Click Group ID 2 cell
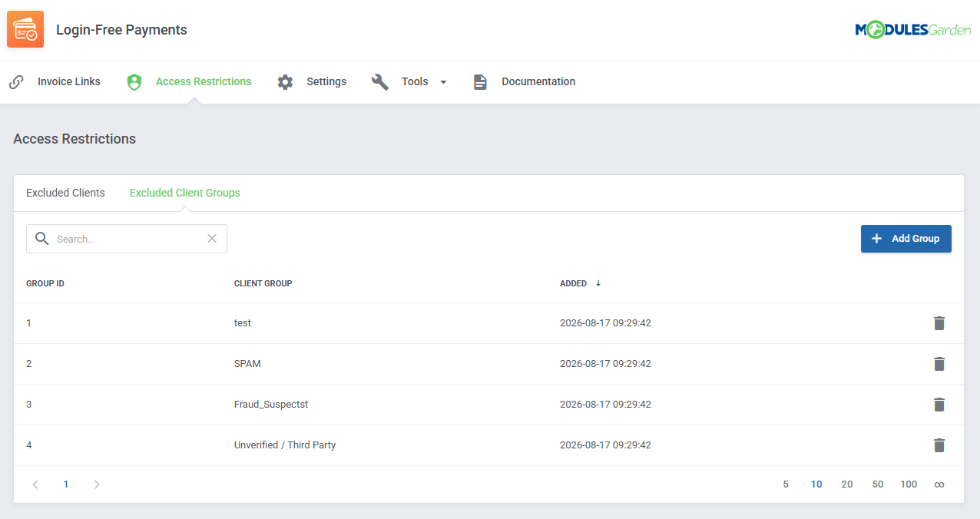 [x=29, y=364]
